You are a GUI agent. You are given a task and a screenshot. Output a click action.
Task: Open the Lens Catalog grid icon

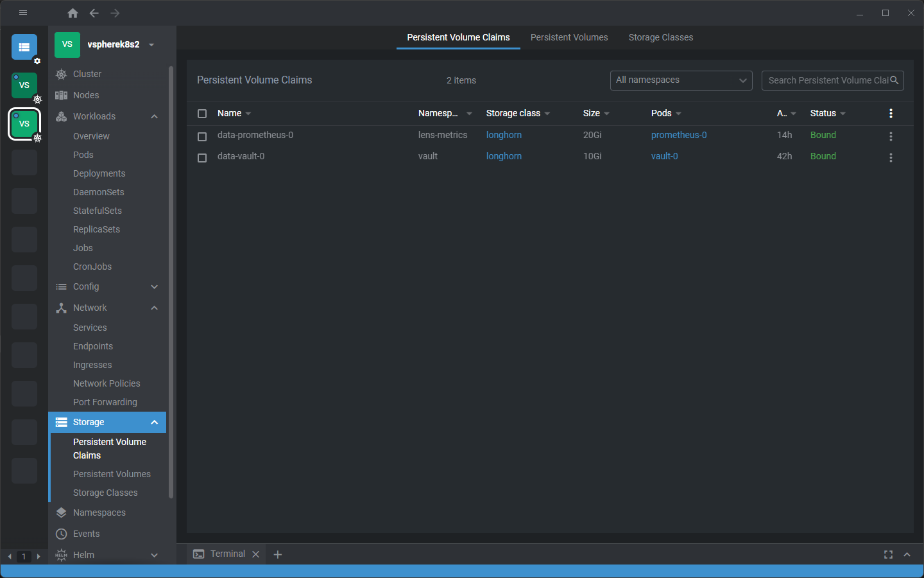tap(24, 47)
